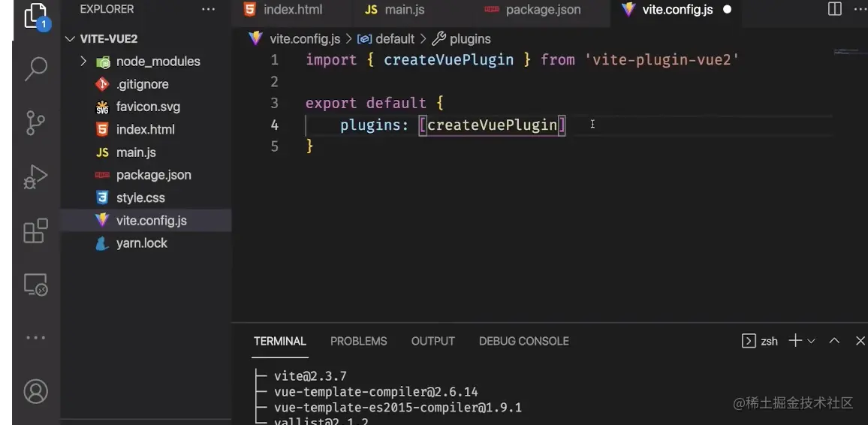The image size is (868, 425).
Task: Switch to the package.json editor tab
Action: [543, 10]
